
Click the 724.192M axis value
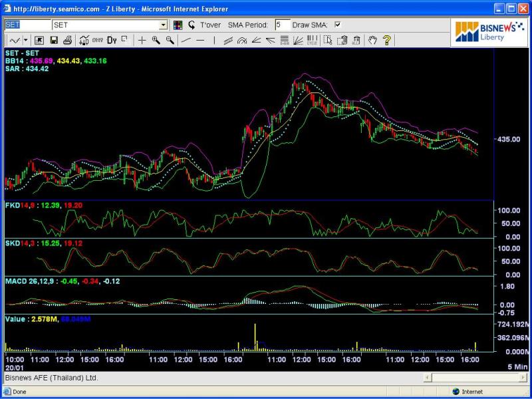click(513, 325)
